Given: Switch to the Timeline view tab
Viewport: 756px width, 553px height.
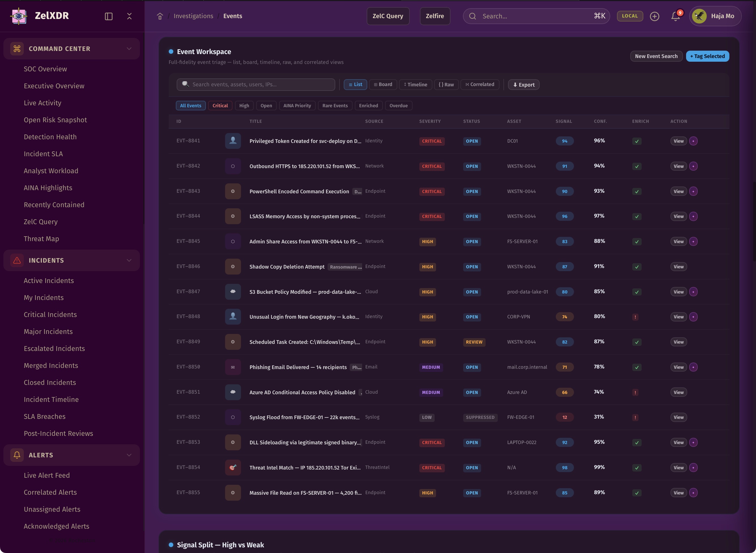Looking at the screenshot, I should coord(415,84).
